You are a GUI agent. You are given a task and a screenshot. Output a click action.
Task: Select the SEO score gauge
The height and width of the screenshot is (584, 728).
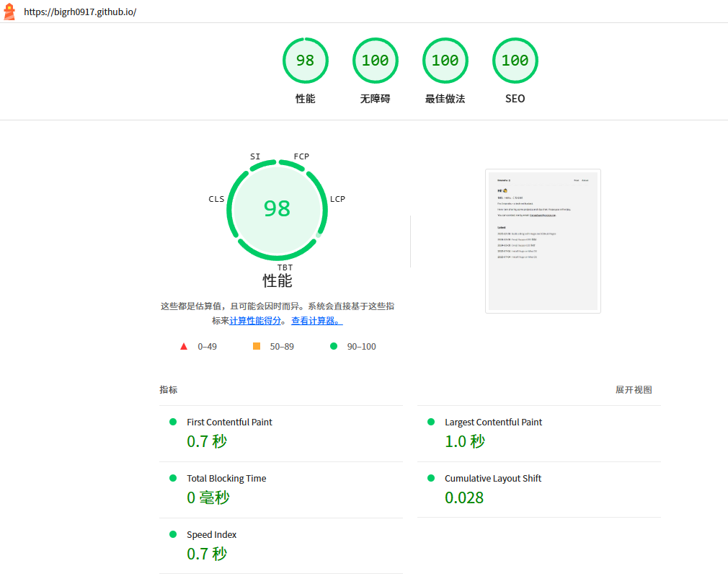pyautogui.click(x=515, y=61)
